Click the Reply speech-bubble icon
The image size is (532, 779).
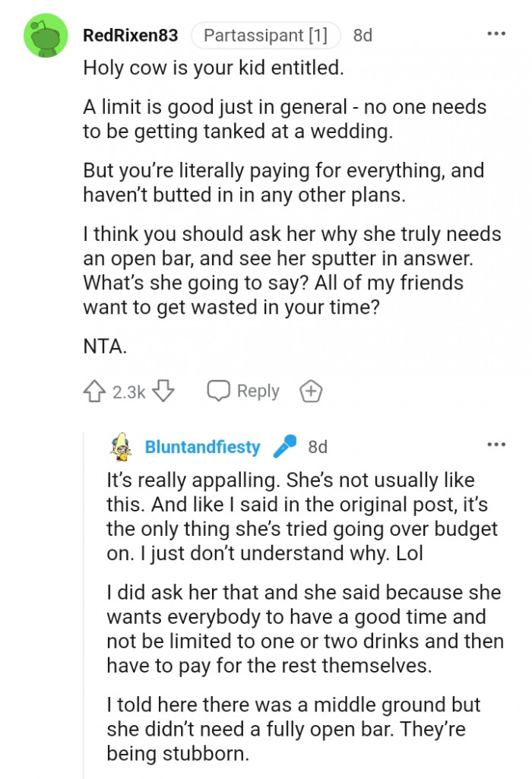click(x=220, y=391)
